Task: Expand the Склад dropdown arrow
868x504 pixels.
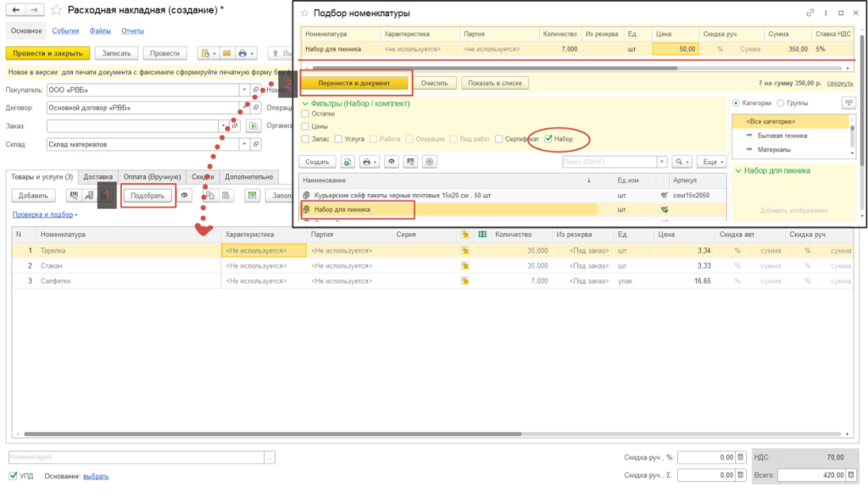Action: pos(244,144)
